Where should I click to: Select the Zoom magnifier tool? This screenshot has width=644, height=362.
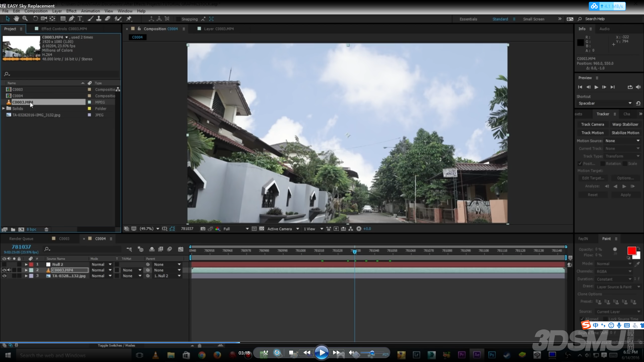(x=25, y=19)
